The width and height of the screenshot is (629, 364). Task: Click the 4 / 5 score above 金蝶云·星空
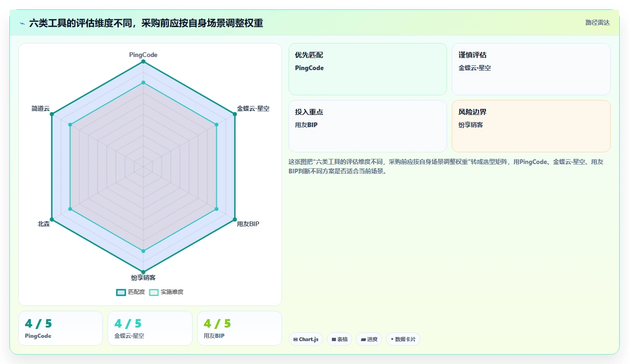[x=128, y=324]
